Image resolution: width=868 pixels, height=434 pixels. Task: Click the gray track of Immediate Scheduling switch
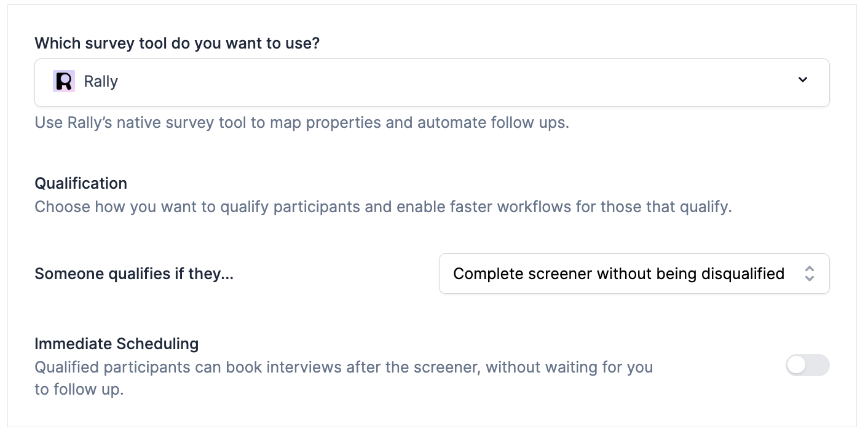tap(819, 366)
